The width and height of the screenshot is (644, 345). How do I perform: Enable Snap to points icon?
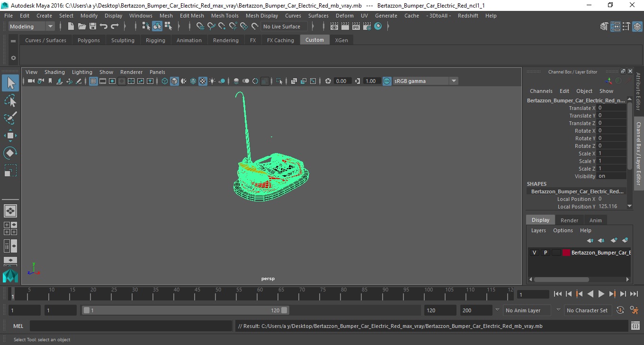pyautogui.click(x=222, y=27)
